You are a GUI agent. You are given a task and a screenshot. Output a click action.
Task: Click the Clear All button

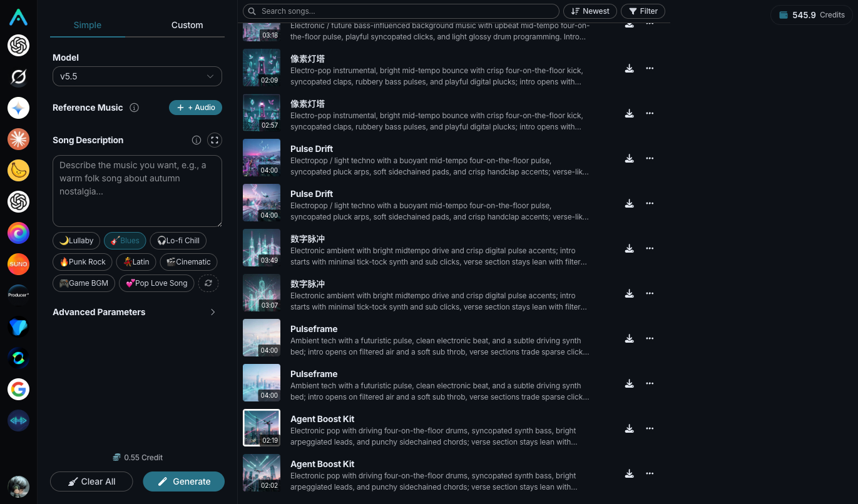(x=91, y=481)
